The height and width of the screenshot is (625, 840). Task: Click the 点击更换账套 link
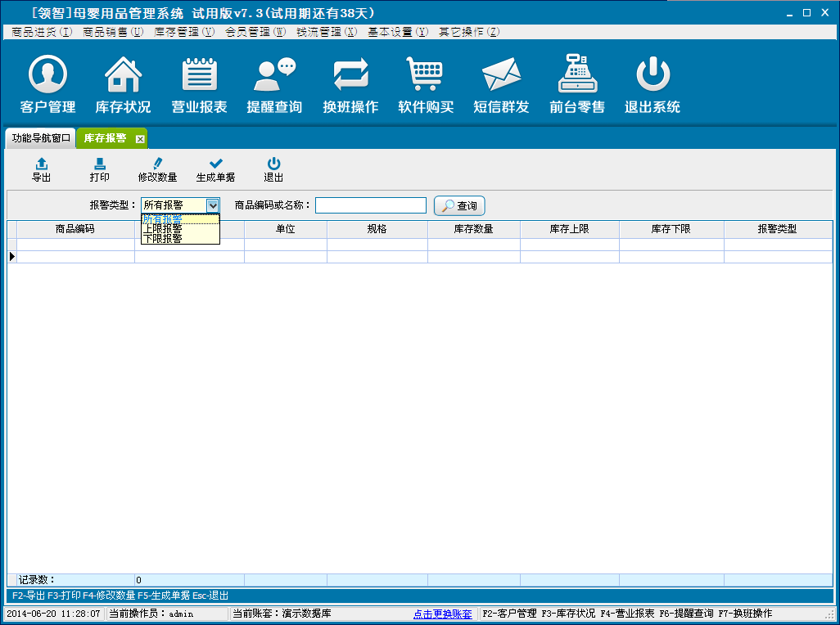[x=442, y=614]
